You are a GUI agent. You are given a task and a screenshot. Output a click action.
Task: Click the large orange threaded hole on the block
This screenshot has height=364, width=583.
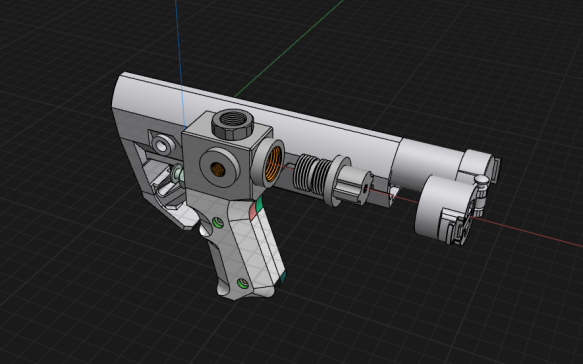click(x=273, y=164)
